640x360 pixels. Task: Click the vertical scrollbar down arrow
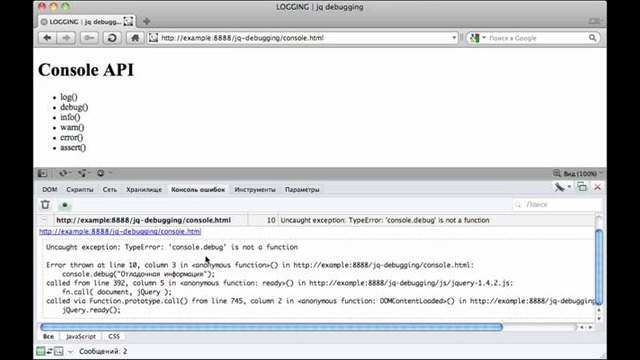tap(599, 318)
